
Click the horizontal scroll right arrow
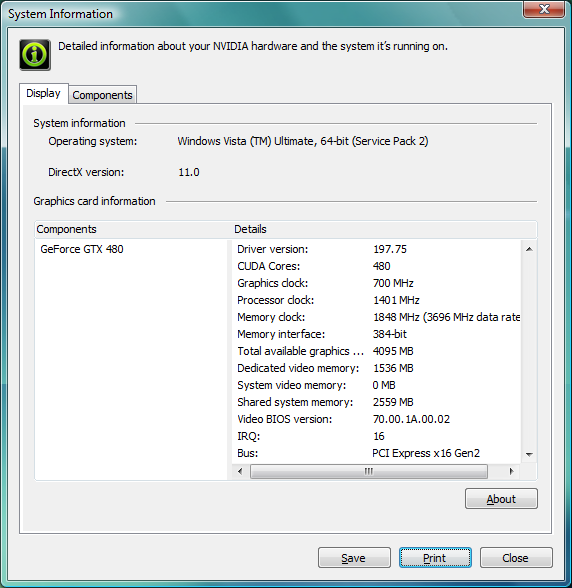[511, 471]
